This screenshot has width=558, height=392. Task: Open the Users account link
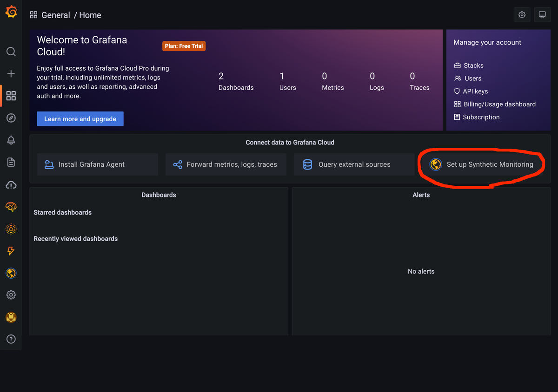coord(473,78)
